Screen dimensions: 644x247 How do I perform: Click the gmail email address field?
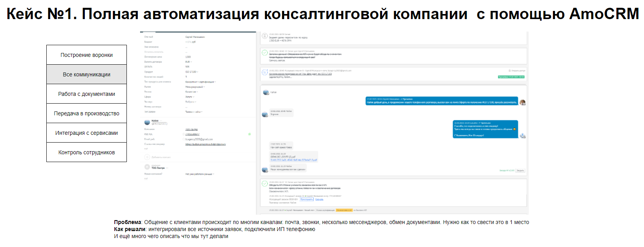[x=199, y=139]
